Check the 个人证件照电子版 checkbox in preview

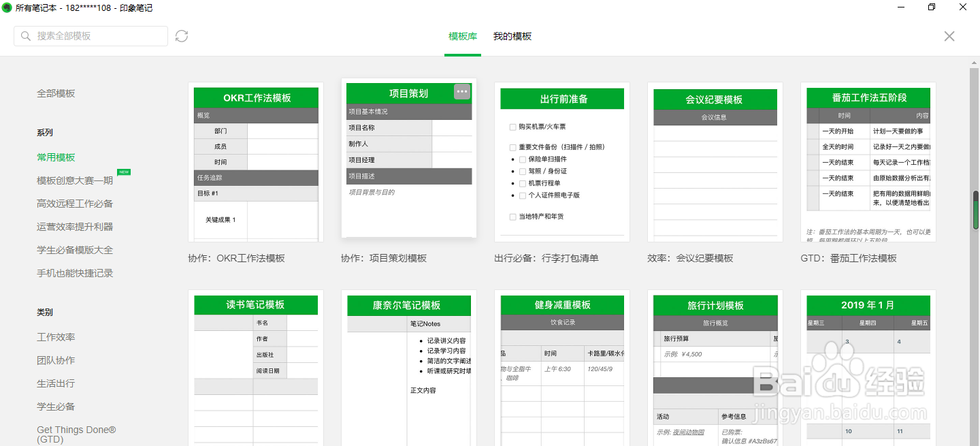[x=523, y=195]
